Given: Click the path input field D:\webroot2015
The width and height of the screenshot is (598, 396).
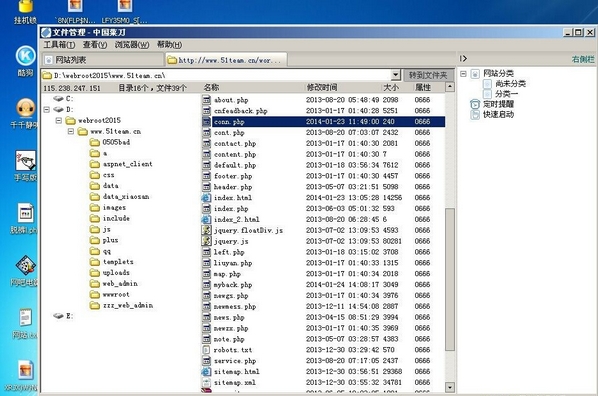Looking at the screenshot, I should tap(216, 75).
